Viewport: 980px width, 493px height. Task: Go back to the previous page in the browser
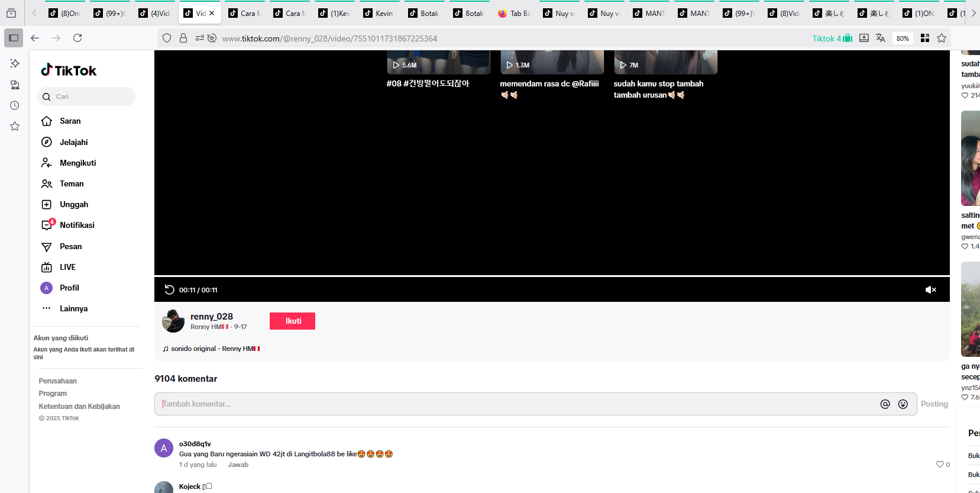coord(35,38)
